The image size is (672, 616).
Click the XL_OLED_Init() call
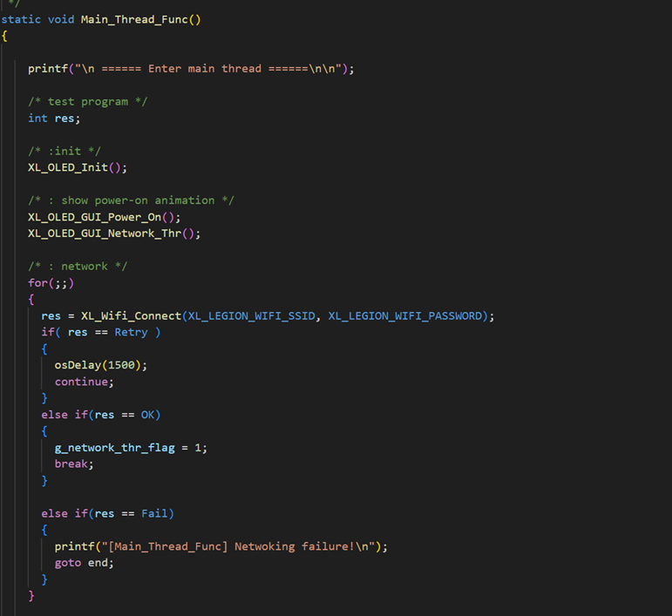(78, 167)
